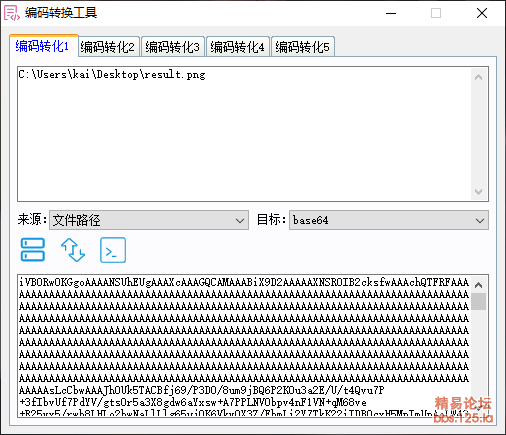Image resolution: width=506 pixels, height=435 pixels.
Task: Click the app logo icon in title bar
Action: [11, 13]
